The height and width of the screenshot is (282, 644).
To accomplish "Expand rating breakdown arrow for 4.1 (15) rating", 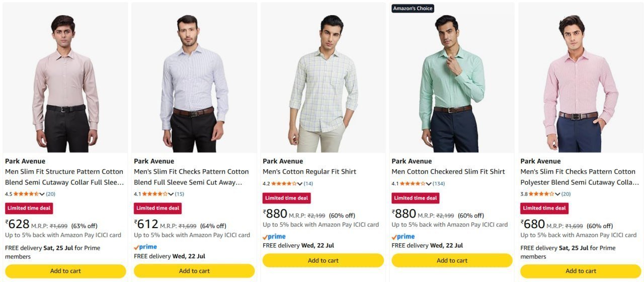I will (171, 194).
